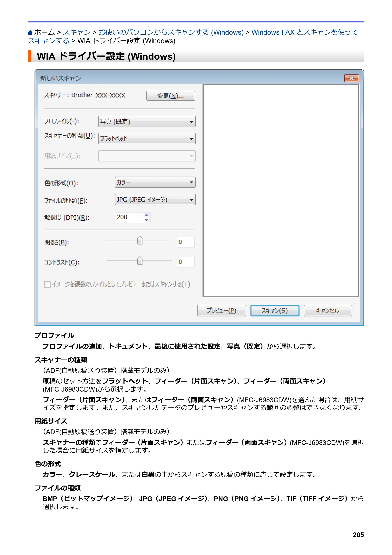Viewport: 392px width, 555px height.
Task: Click the page title WIA ドライバー設定 (Windows)
Action: 106,56
